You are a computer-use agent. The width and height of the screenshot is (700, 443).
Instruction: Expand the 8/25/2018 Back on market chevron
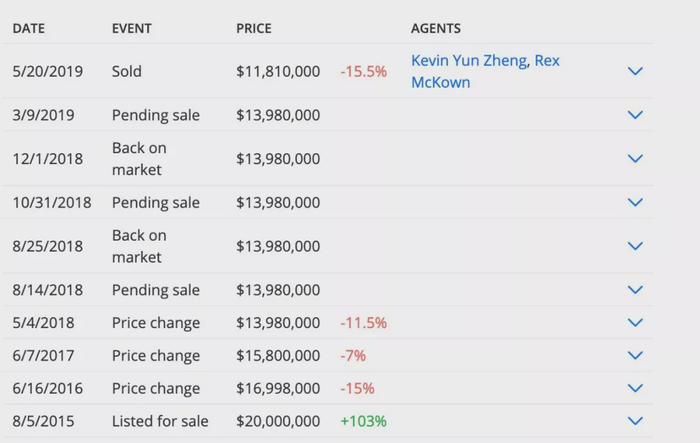[634, 246]
